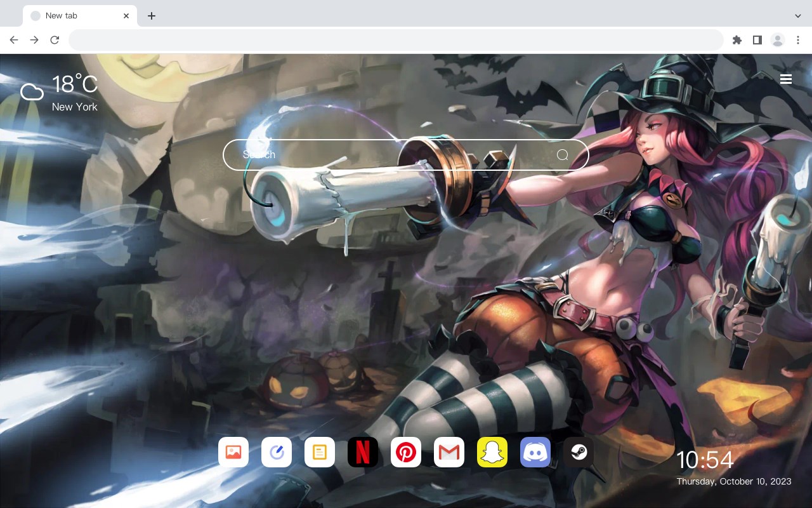Go back to previous page

pyautogui.click(x=14, y=40)
